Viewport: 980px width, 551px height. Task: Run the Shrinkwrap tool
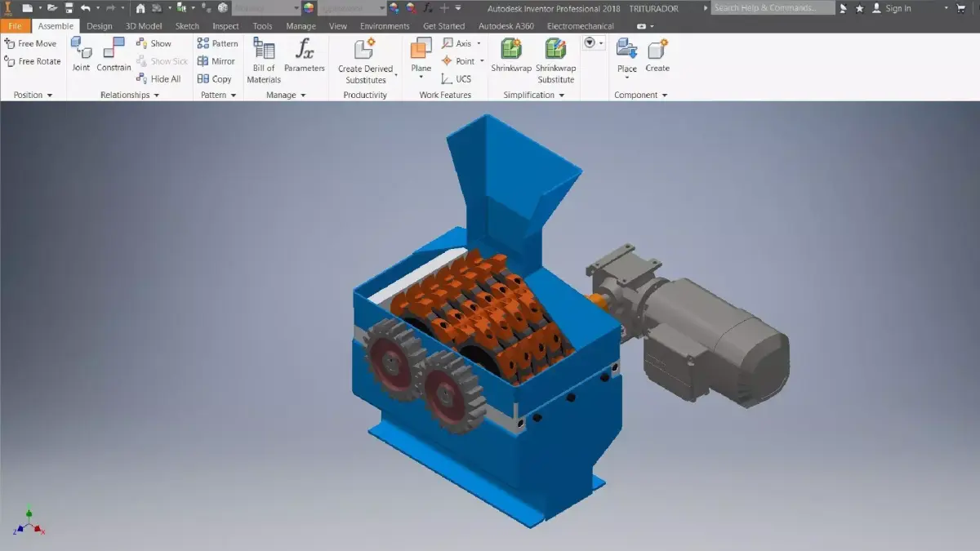point(511,56)
